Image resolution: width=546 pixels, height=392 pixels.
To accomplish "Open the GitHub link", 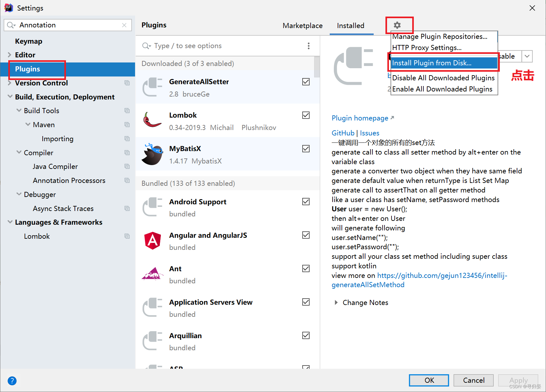I will click(343, 133).
